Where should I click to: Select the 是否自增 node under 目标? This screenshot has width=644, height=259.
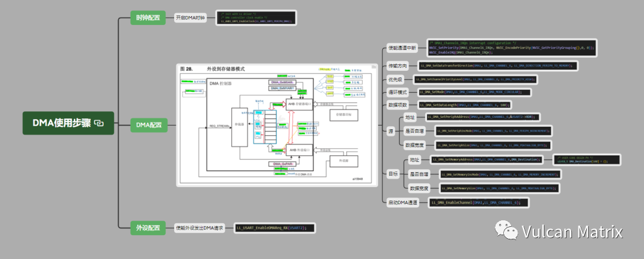pyautogui.click(x=419, y=174)
